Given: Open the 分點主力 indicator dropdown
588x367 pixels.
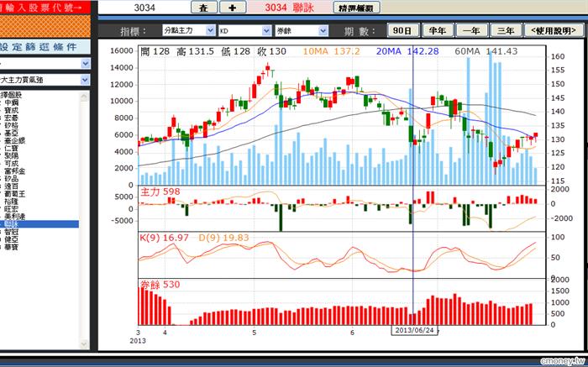Looking at the screenshot, I should click(x=189, y=31).
